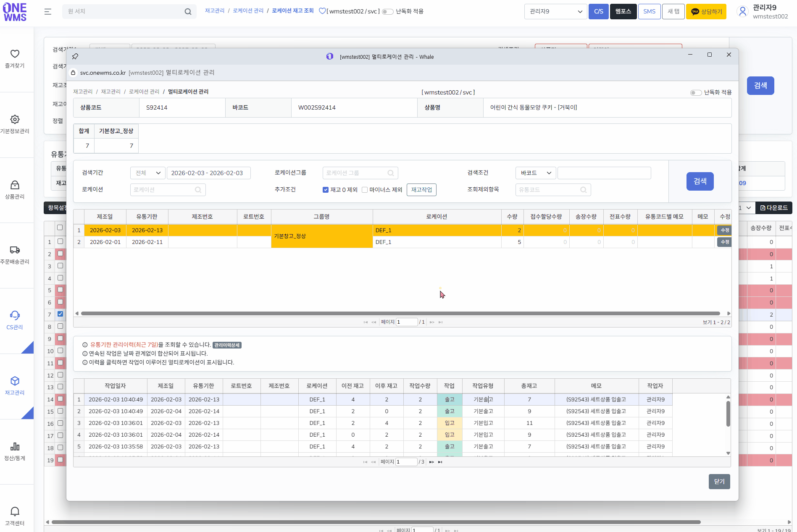Click 로케이션 관리 breadcrumb in popup

tap(144, 92)
